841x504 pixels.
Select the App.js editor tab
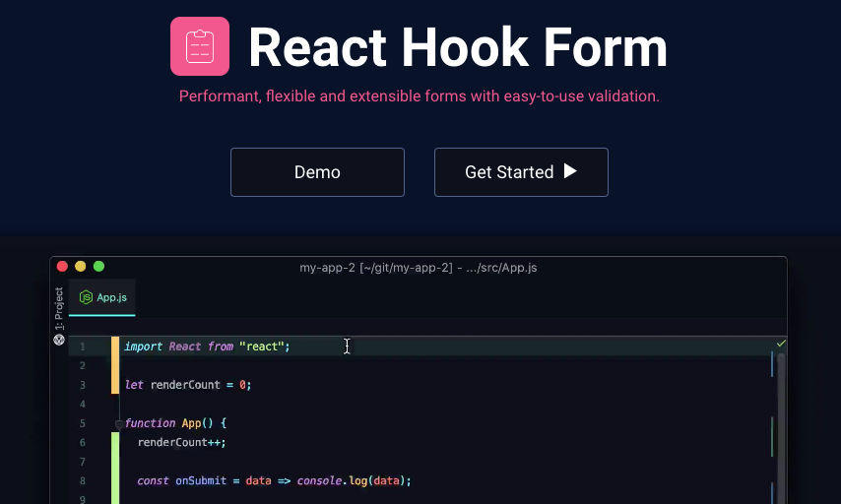coord(102,297)
